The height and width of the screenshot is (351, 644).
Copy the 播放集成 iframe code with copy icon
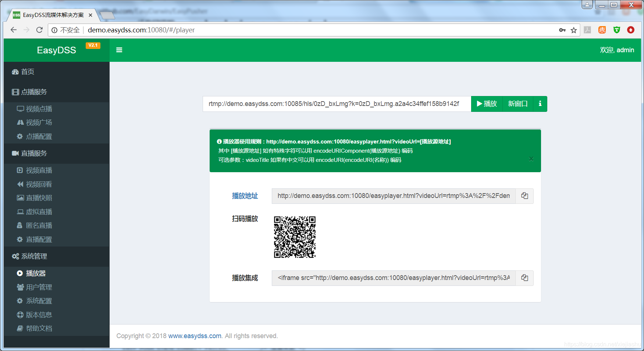[524, 278]
